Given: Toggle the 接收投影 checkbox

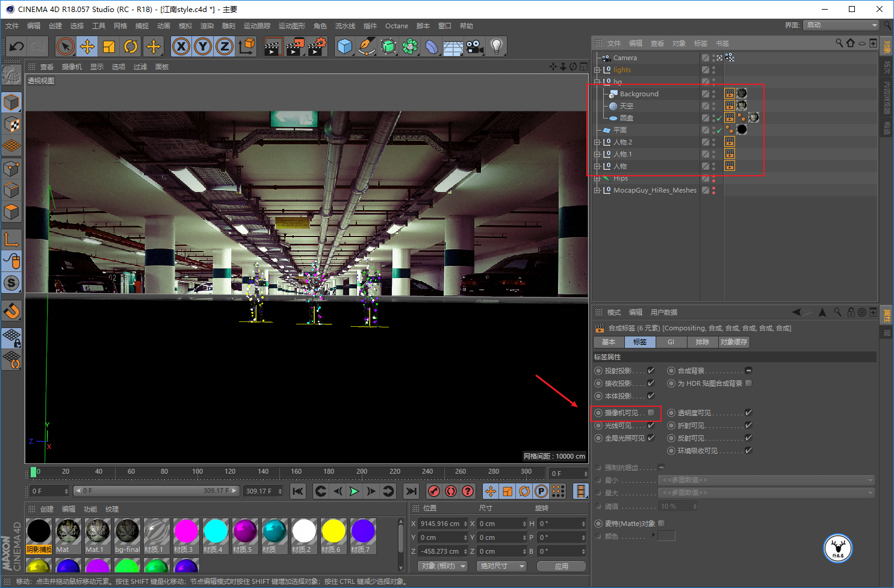Looking at the screenshot, I should click(x=651, y=383).
